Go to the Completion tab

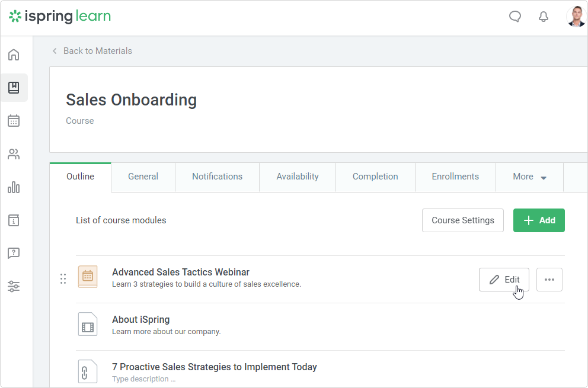375,177
